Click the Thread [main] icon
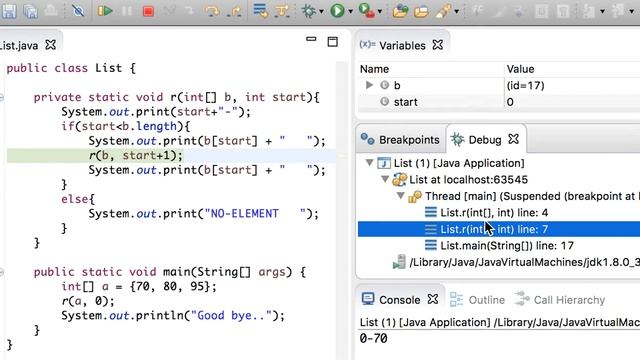 [415, 196]
